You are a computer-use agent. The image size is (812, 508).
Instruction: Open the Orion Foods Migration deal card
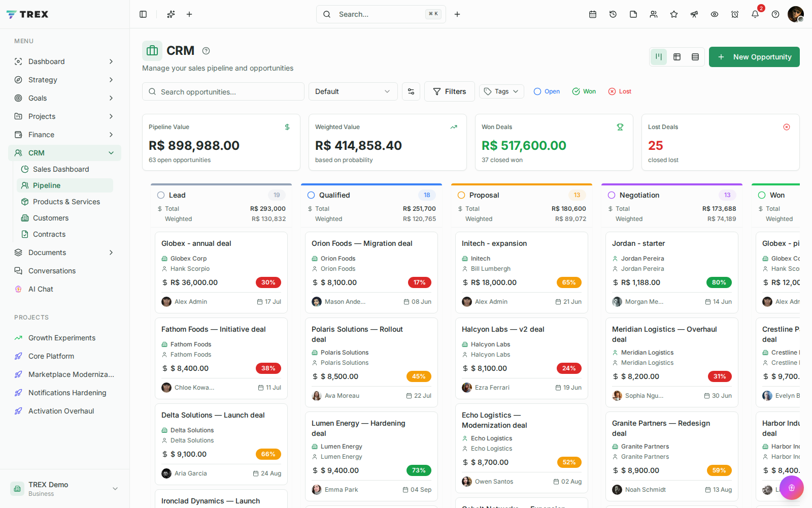[371, 272]
